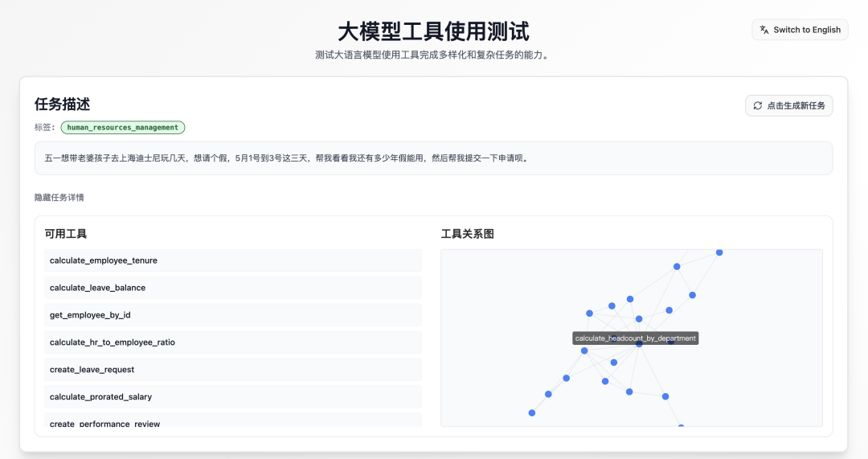The width and height of the screenshot is (868, 459).
Task: Select calculate_prorated_salary tool
Action: click(233, 396)
